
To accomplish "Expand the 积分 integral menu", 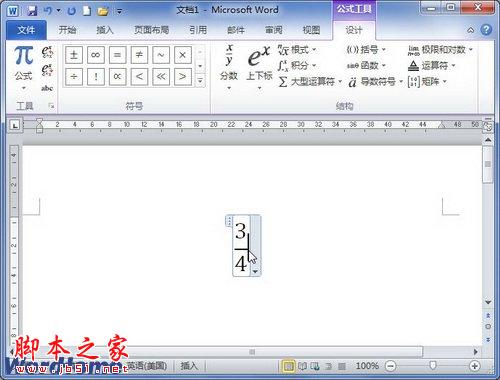I will (297, 66).
